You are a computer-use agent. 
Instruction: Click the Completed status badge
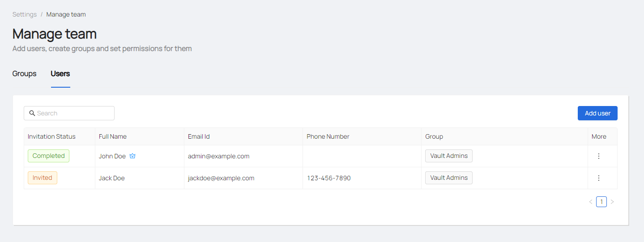48,156
